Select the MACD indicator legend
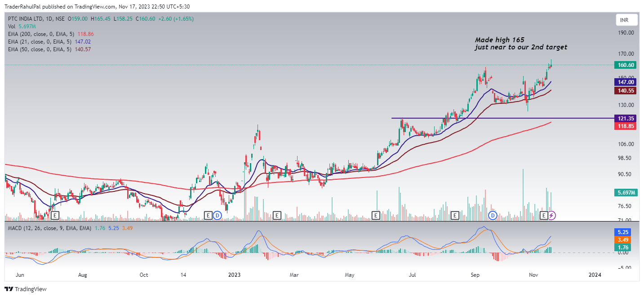Screen dimensions: 644x297 [69, 228]
